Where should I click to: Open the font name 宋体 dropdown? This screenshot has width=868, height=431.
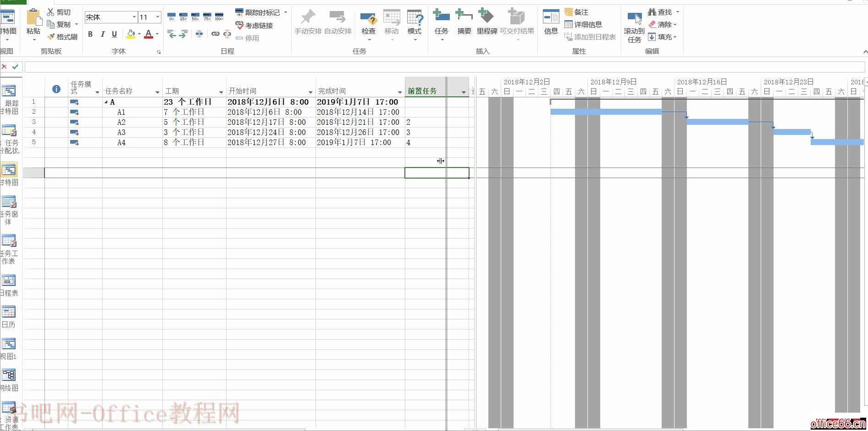coord(134,17)
